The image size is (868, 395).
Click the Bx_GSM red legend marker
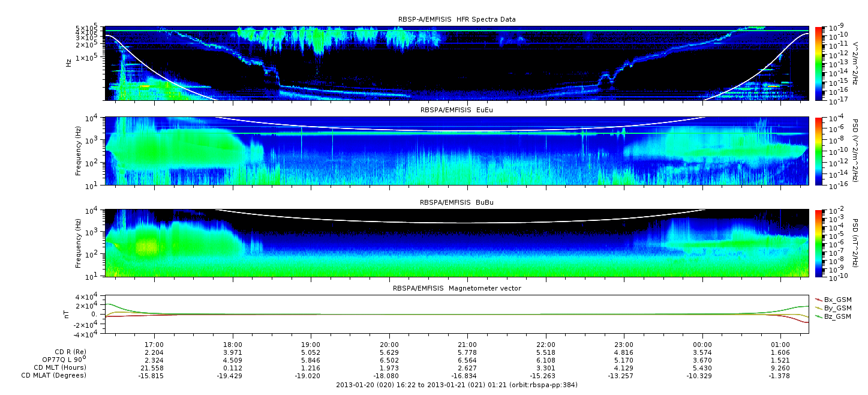[x=819, y=299]
